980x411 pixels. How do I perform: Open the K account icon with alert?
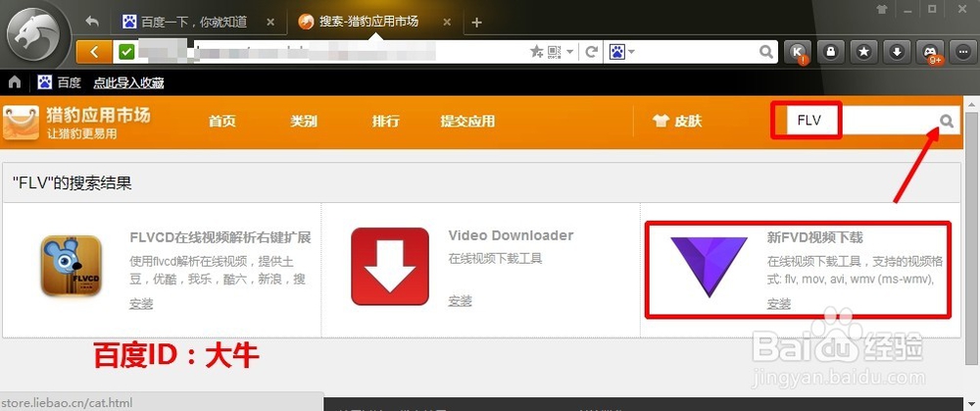pos(798,53)
